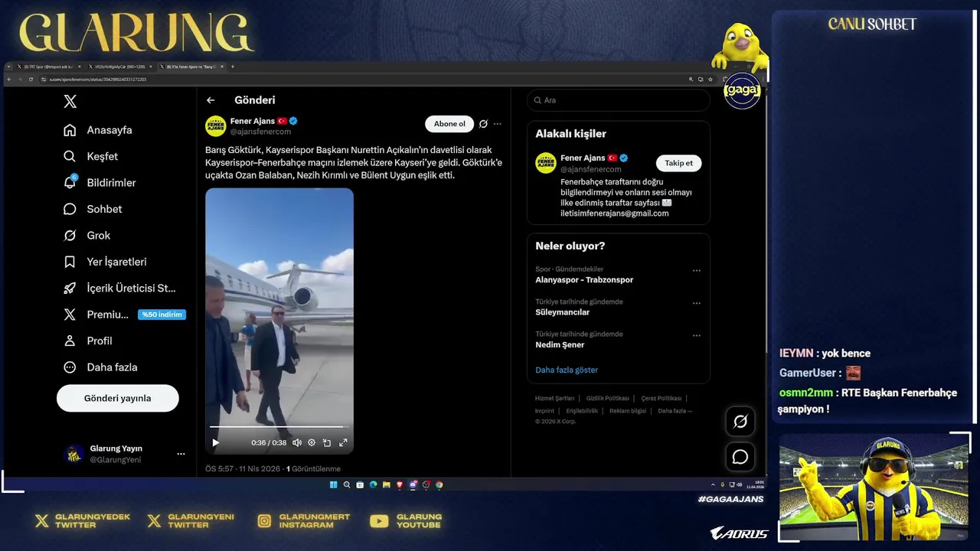This screenshot has height=551, width=980.
Task: Switch to second browser tab (960×1200 image)
Action: [119, 67]
